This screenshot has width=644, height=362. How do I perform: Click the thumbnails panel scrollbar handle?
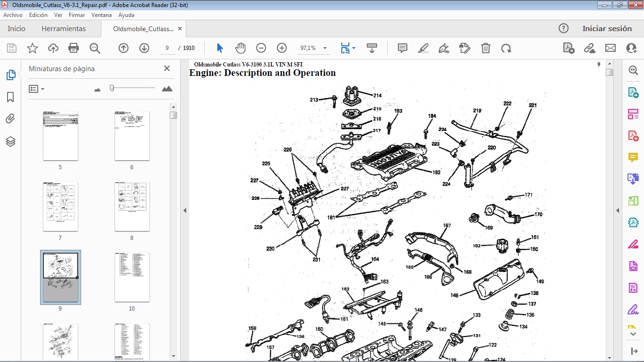point(173,115)
